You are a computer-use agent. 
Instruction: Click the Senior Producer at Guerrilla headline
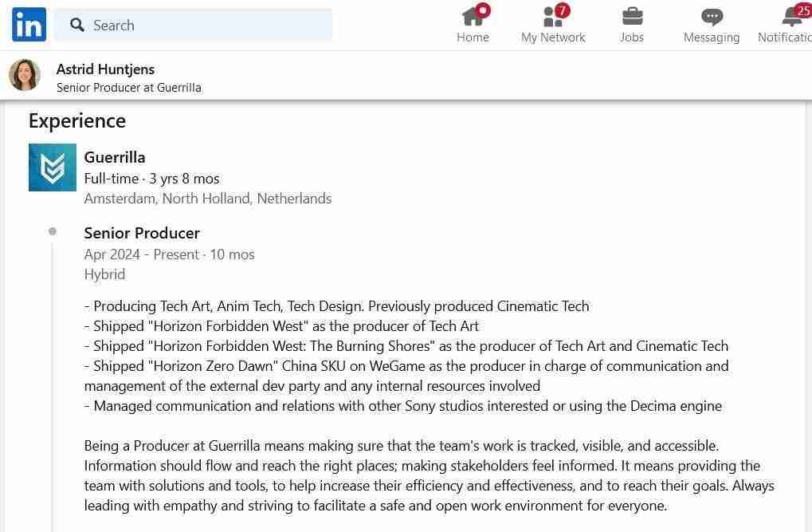point(129,88)
